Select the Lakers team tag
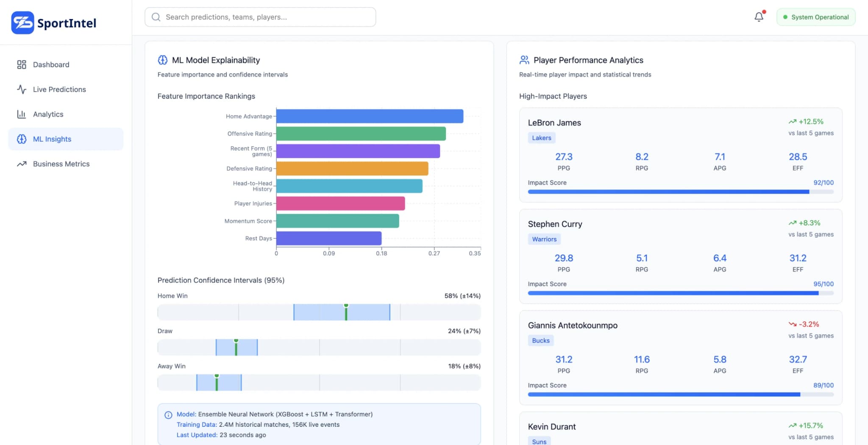The height and width of the screenshot is (445, 868). pos(541,137)
